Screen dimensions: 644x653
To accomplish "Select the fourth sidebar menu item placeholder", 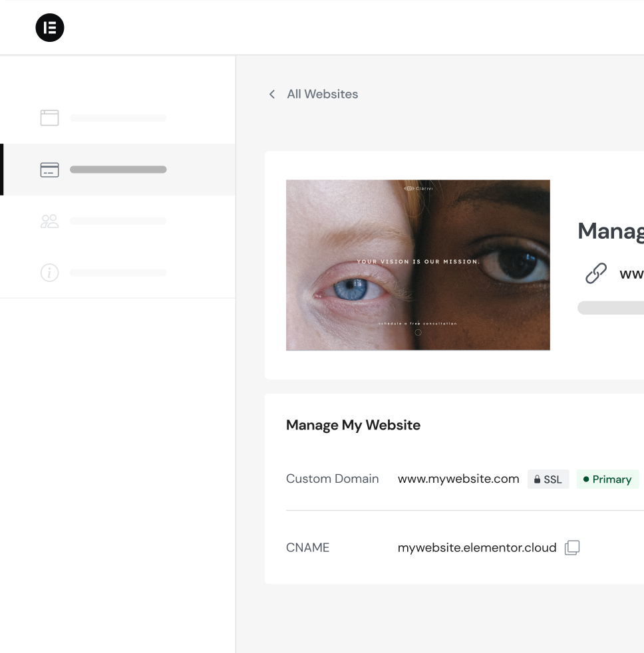I will pyautogui.click(x=118, y=273).
